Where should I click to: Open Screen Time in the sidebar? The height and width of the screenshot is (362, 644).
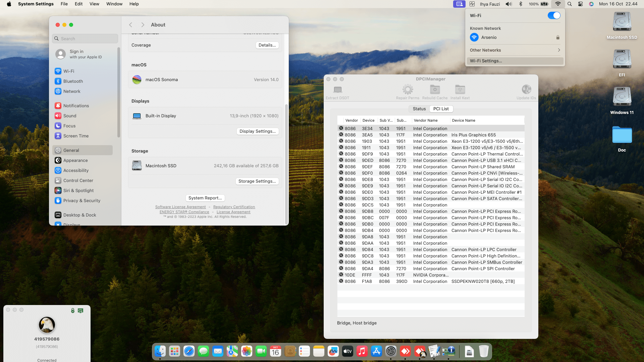coord(83,136)
